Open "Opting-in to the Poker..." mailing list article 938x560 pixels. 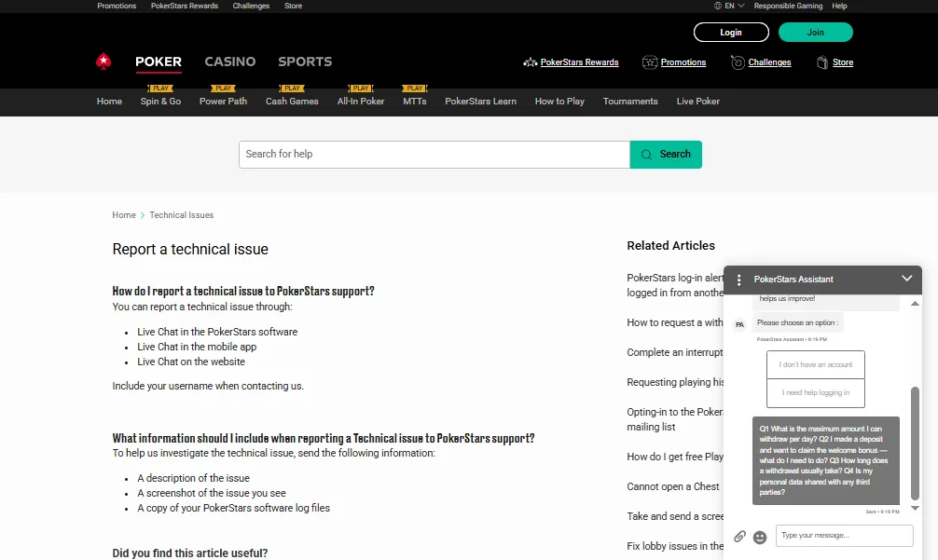coord(675,419)
